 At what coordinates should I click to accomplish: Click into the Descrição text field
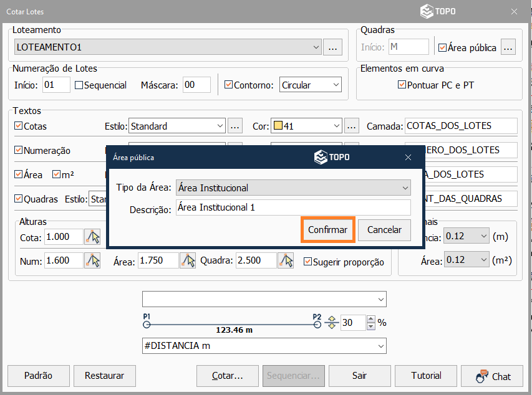tap(293, 207)
